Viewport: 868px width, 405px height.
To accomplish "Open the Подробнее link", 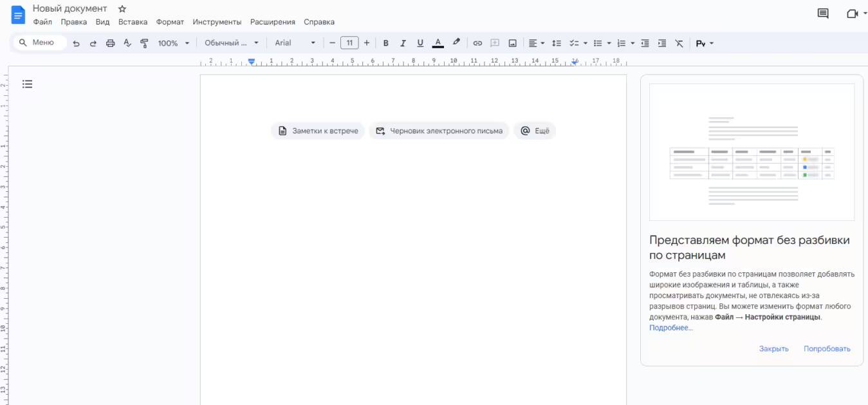I will (x=671, y=328).
